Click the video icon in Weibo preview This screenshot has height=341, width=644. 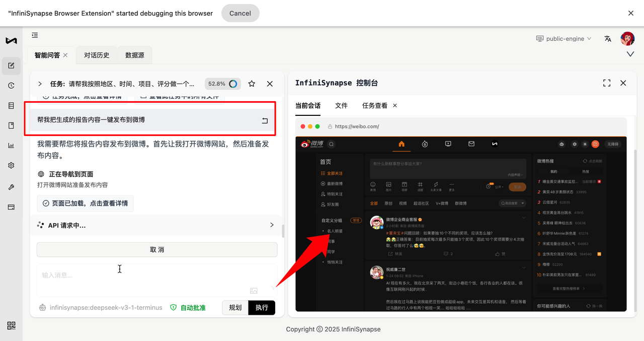(x=448, y=144)
